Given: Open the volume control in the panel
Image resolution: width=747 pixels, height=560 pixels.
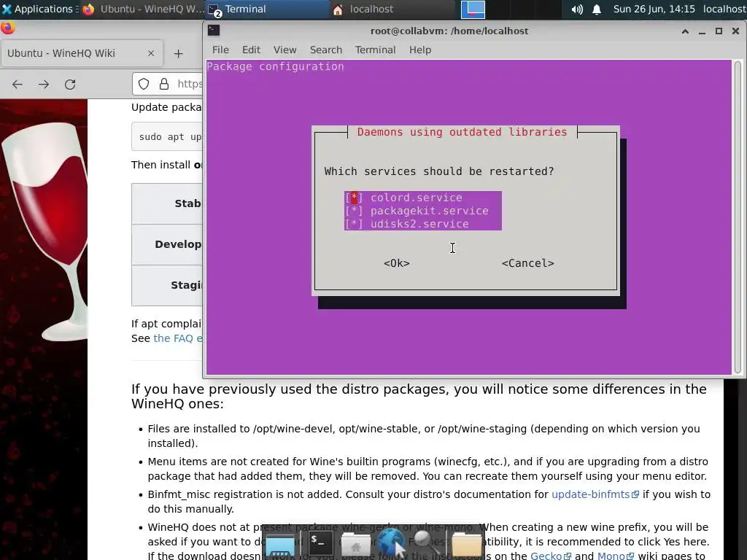Looking at the screenshot, I should pos(577,9).
